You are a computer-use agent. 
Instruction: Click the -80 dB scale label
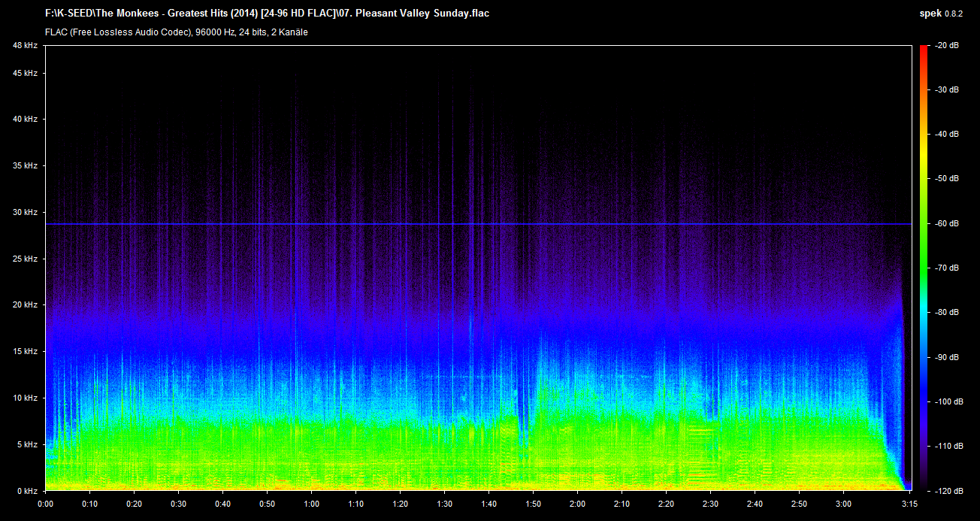click(946, 312)
